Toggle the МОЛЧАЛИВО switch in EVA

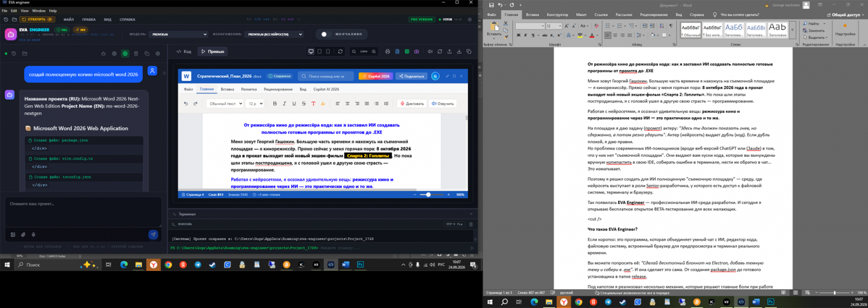click(x=325, y=34)
